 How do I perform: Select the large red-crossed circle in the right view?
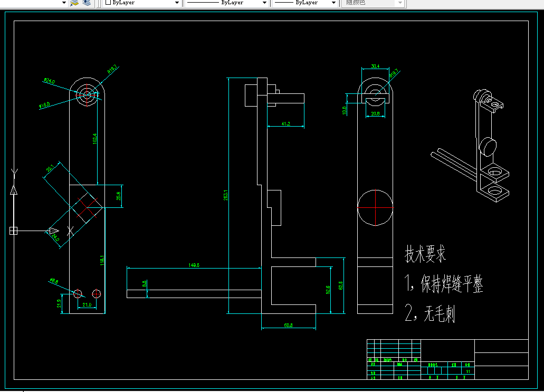pyautogui.click(x=375, y=207)
